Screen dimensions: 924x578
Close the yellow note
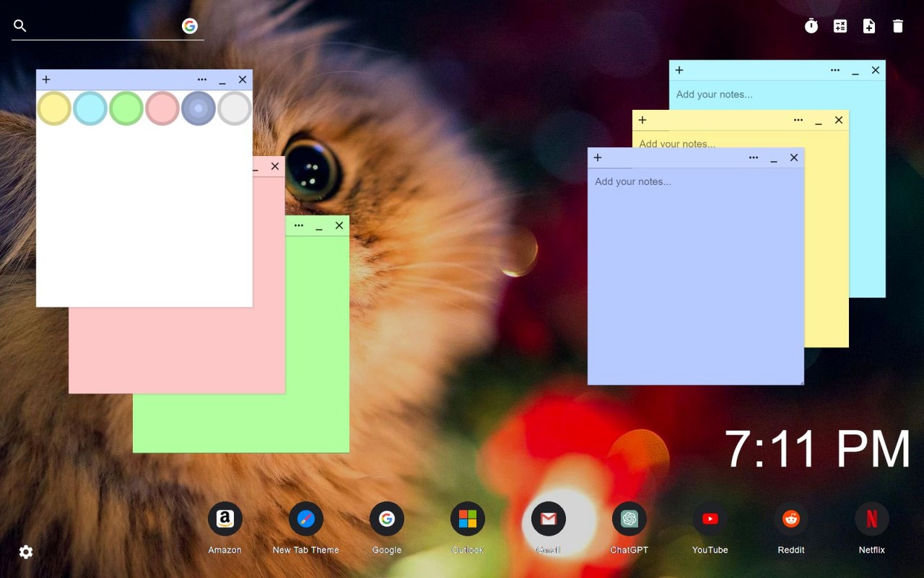pos(839,120)
